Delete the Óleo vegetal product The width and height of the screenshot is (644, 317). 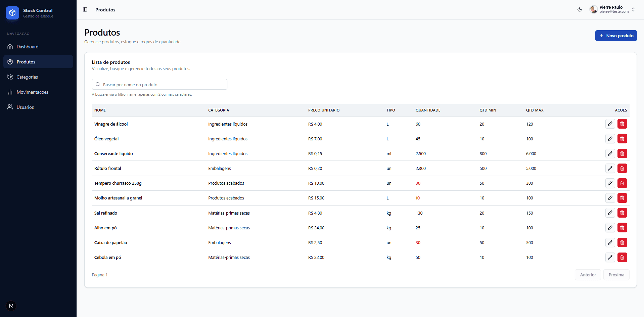(x=622, y=139)
